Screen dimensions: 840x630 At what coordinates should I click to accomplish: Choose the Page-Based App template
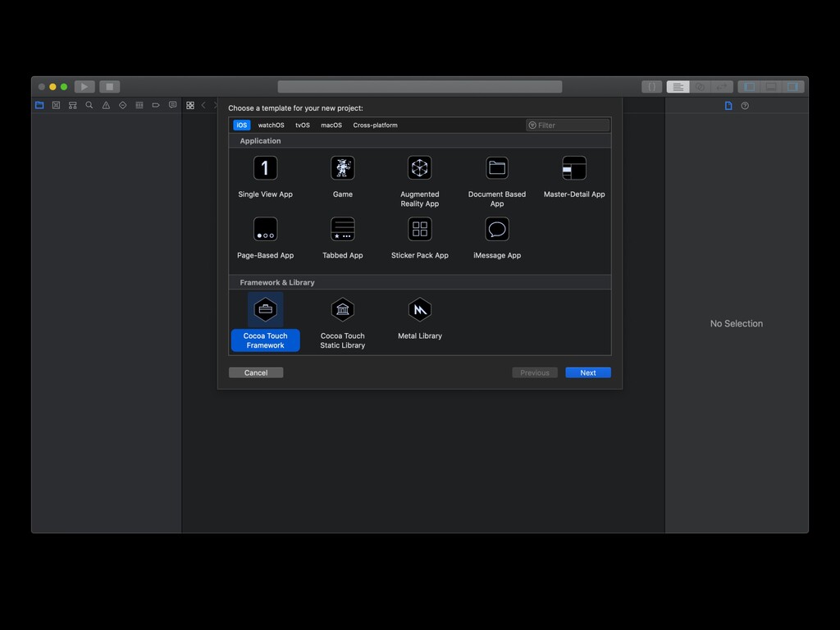[x=265, y=239]
